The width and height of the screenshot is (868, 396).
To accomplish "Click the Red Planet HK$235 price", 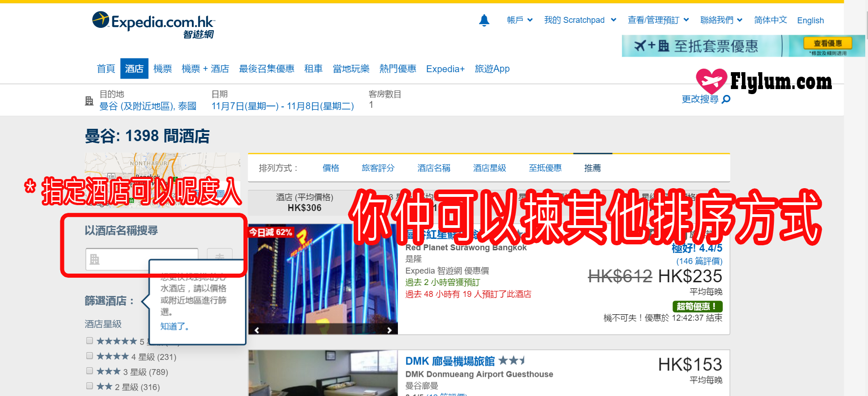I will coord(690,276).
